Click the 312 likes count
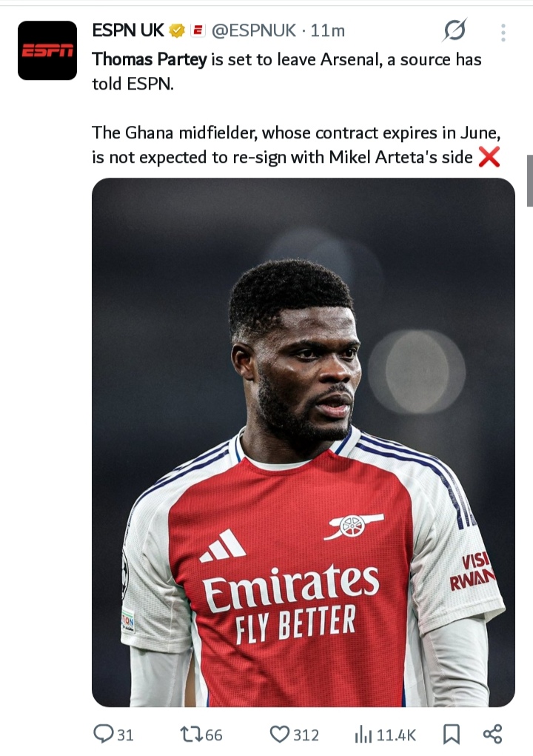 point(306,735)
